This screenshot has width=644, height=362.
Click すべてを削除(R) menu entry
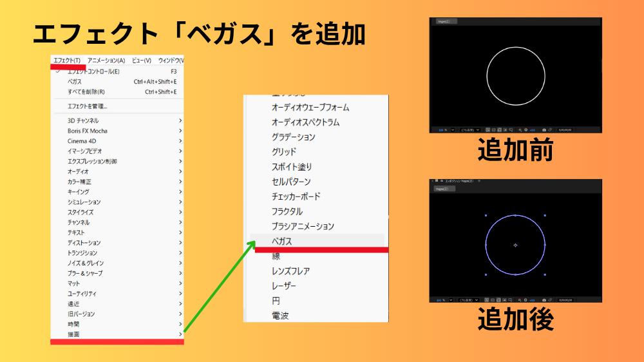(x=86, y=91)
